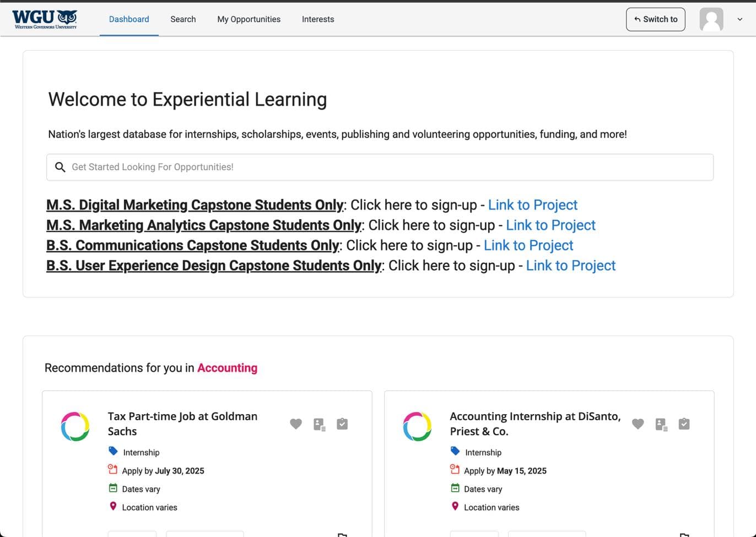Open Link to Project for B.S. Communications Capstone
The image size is (756, 537).
pyautogui.click(x=528, y=246)
